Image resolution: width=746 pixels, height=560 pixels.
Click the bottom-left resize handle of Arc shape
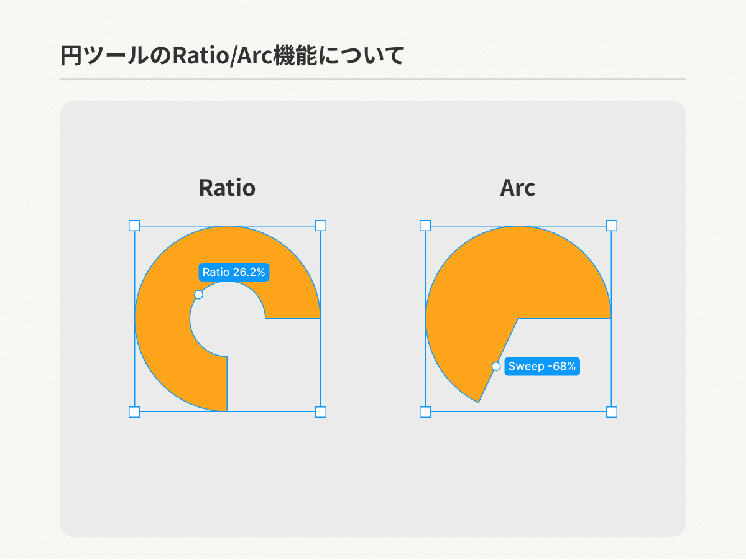(425, 411)
